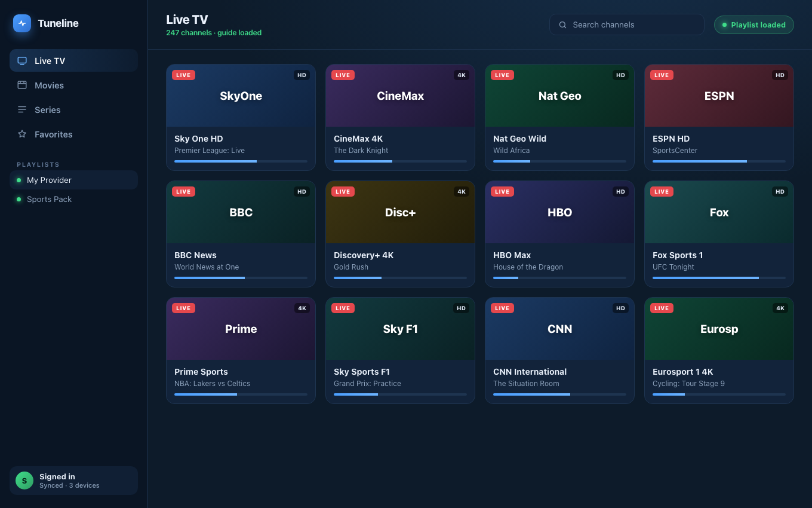The image size is (812, 508).
Task: Open Nat Geo channel thumbnail
Action: click(x=559, y=96)
